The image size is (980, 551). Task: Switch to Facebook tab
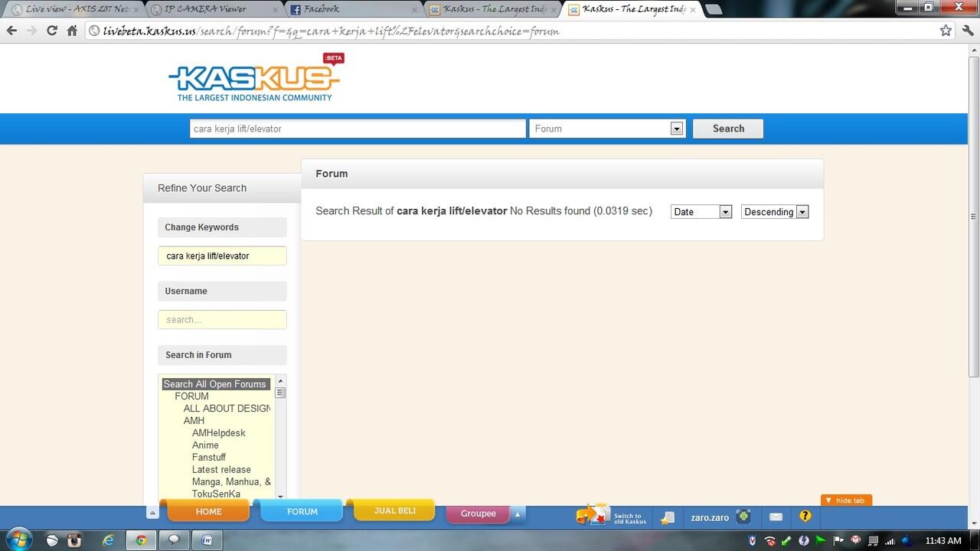(x=352, y=9)
